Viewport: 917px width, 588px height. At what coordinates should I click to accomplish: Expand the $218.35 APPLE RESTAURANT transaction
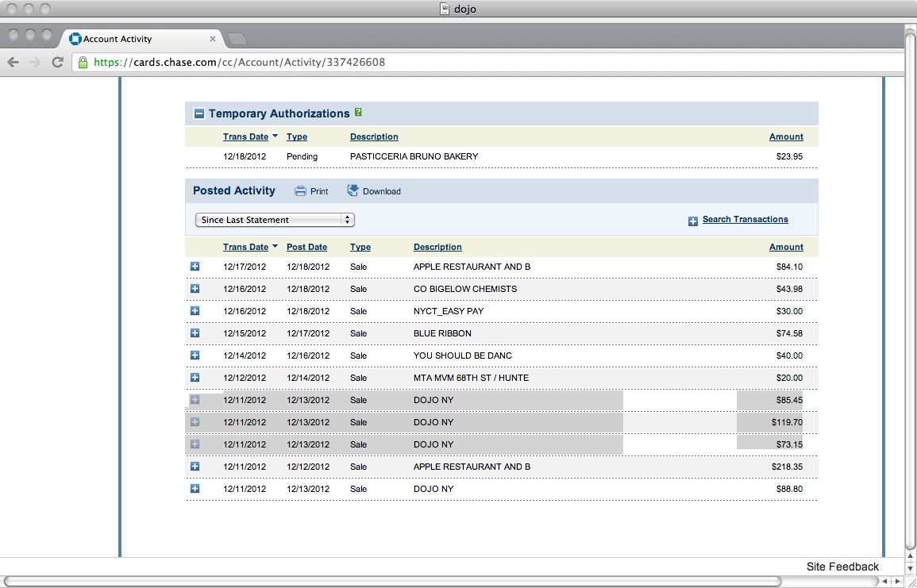(195, 467)
